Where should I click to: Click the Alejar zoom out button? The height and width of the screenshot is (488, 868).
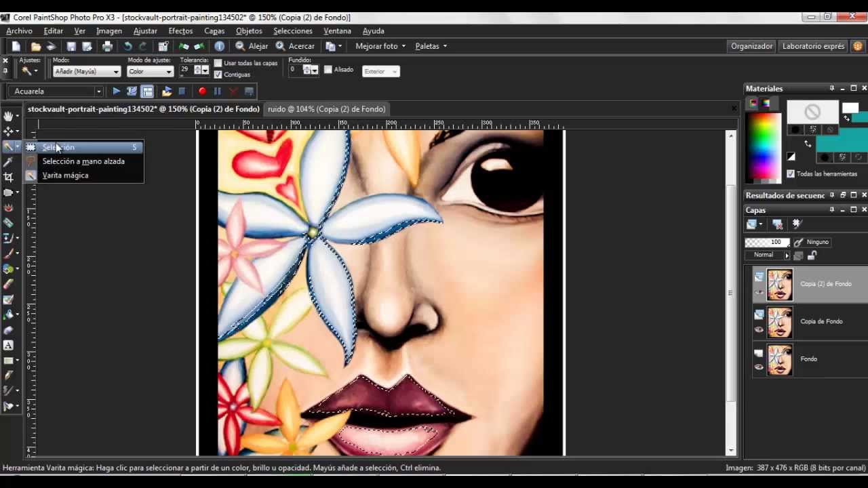tap(252, 46)
